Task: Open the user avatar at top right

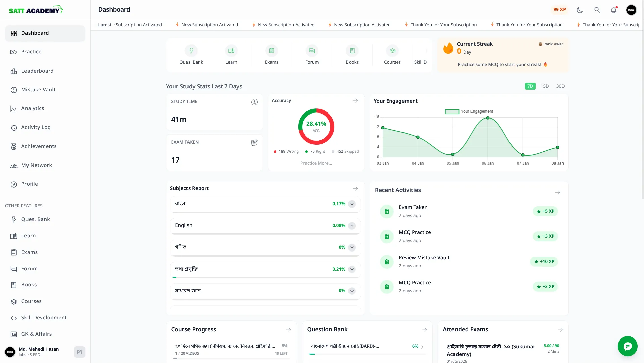Action: pyautogui.click(x=631, y=10)
